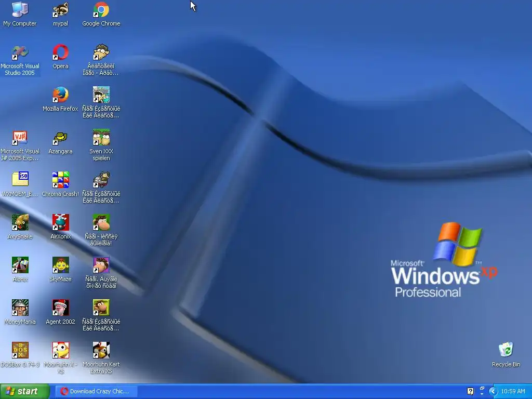The width and height of the screenshot is (532, 399).
Task: Click the language bar help icon
Action: pyautogui.click(x=470, y=391)
